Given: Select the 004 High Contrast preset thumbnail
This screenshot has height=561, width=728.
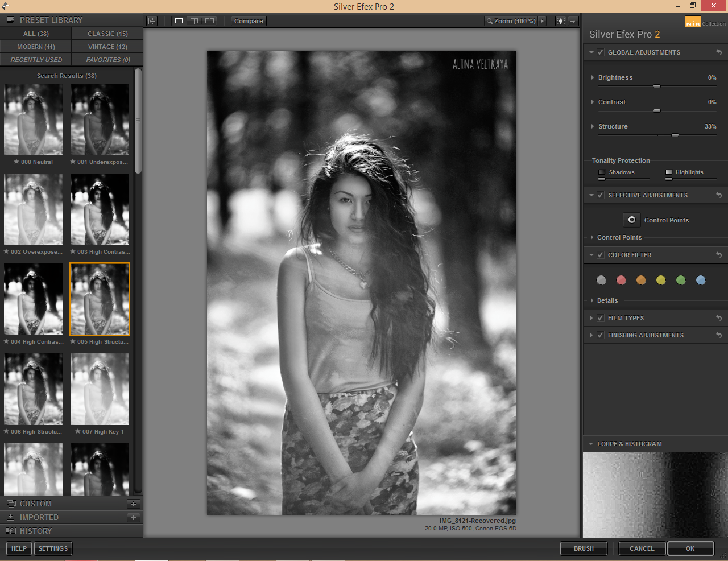Looking at the screenshot, I should (34, 299).
